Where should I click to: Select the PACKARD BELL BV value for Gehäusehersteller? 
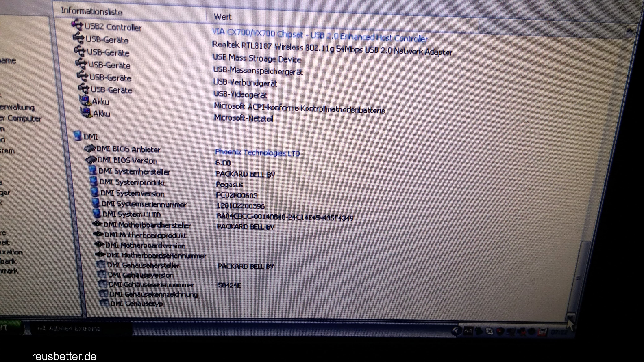tap(246, 266)
